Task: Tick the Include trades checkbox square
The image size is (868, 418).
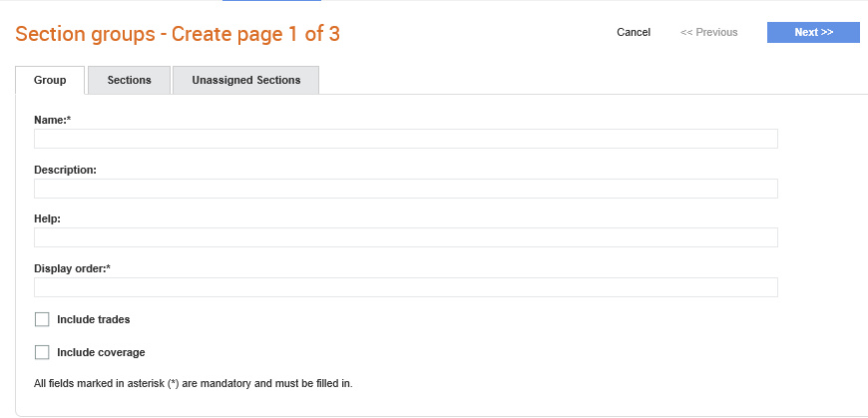Action: coord(42,319)
